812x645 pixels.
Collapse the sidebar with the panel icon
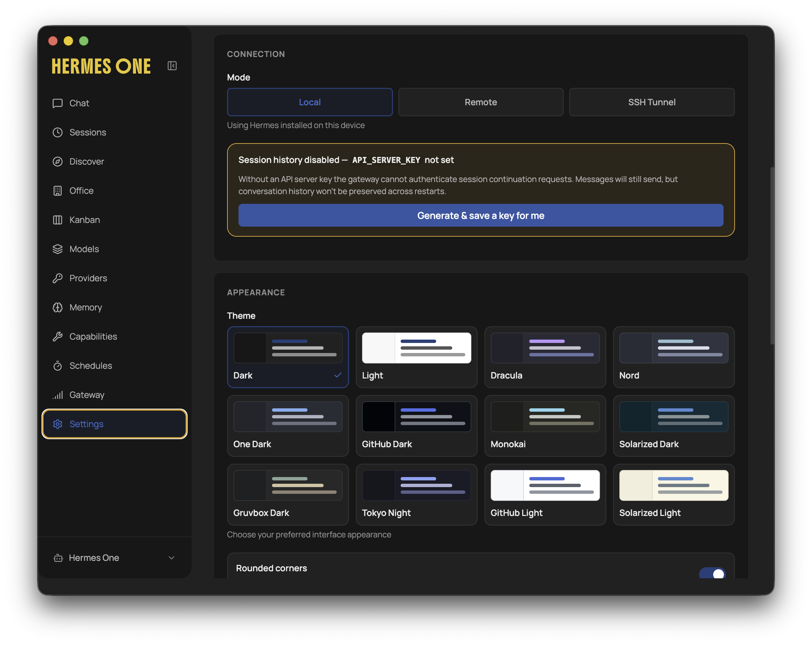point(172,66)
